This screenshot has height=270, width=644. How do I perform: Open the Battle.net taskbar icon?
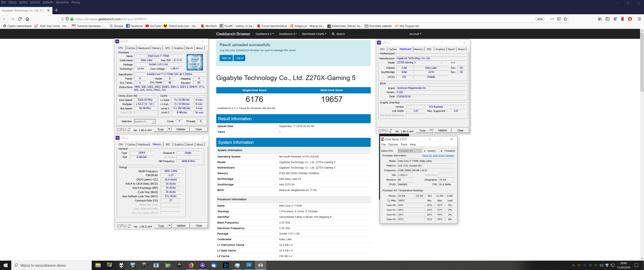(226, 265)
